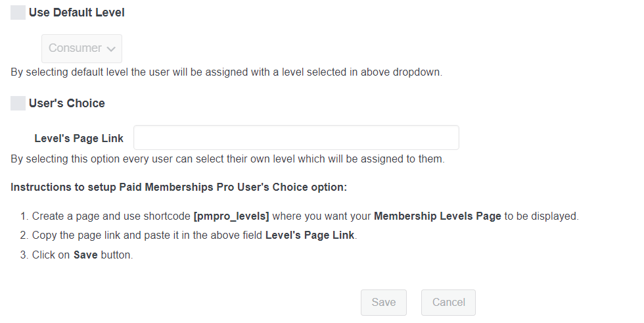Click the chevron arrow beside Consumer
644x323 pixels.
[x=111, y=49]
